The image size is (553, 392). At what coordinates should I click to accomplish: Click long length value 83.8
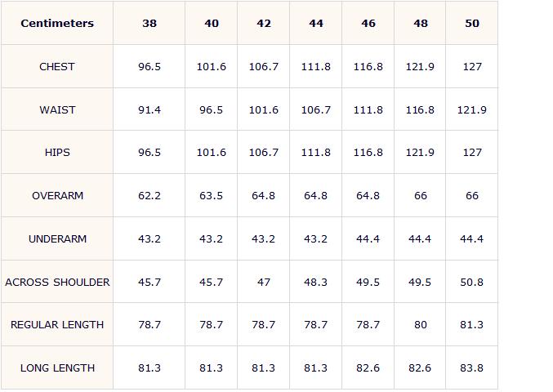click(x=472, y=368)
